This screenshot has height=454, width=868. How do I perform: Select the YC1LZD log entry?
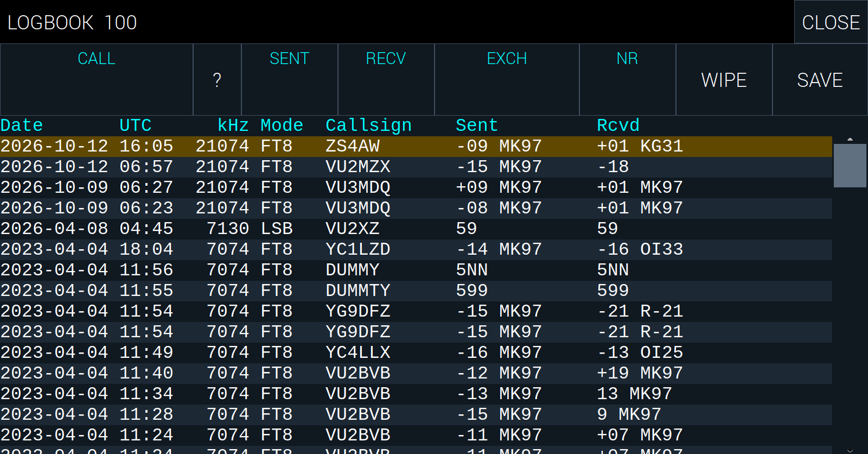click(x=416, y=250)
